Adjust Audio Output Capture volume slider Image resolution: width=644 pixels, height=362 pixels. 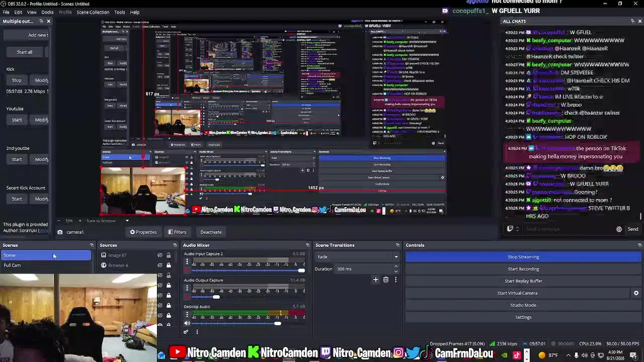(249, 297)
